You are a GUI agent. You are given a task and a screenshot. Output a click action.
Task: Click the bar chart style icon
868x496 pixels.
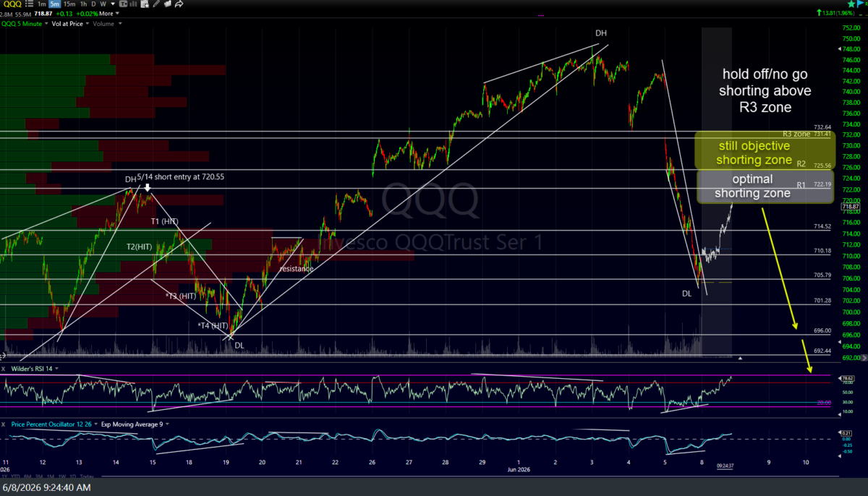[133, 4]
